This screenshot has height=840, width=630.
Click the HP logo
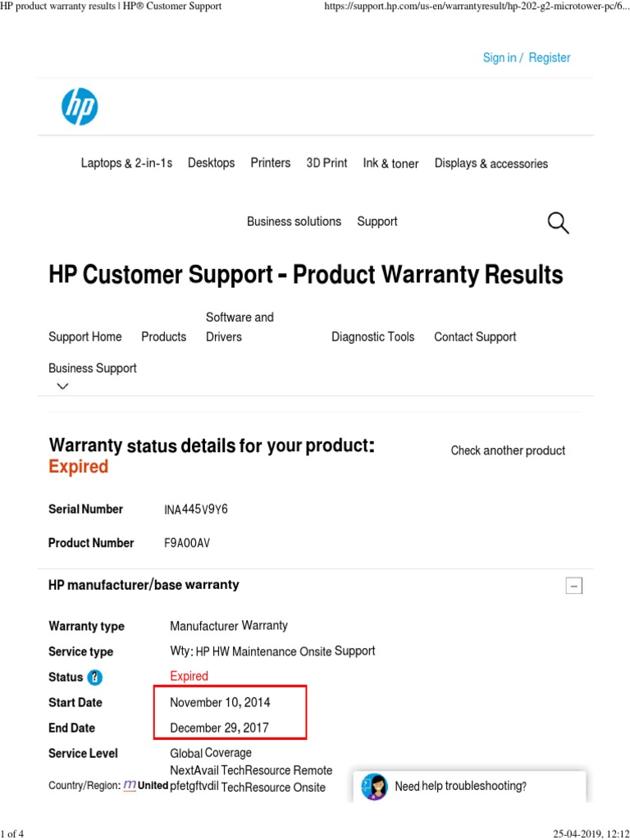(80, 107)
